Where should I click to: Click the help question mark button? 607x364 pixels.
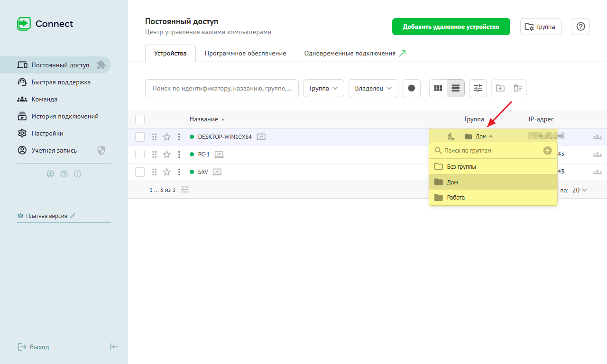pos(581,27)
